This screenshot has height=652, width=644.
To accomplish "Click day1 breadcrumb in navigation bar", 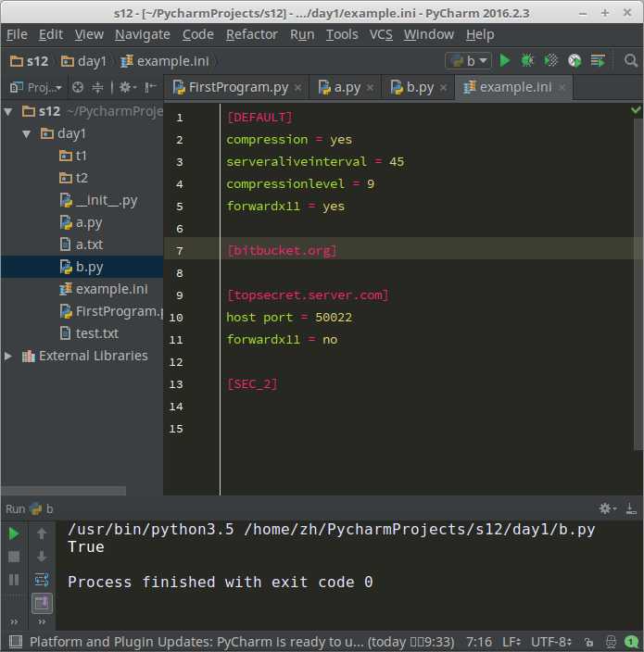I will 83,61.
